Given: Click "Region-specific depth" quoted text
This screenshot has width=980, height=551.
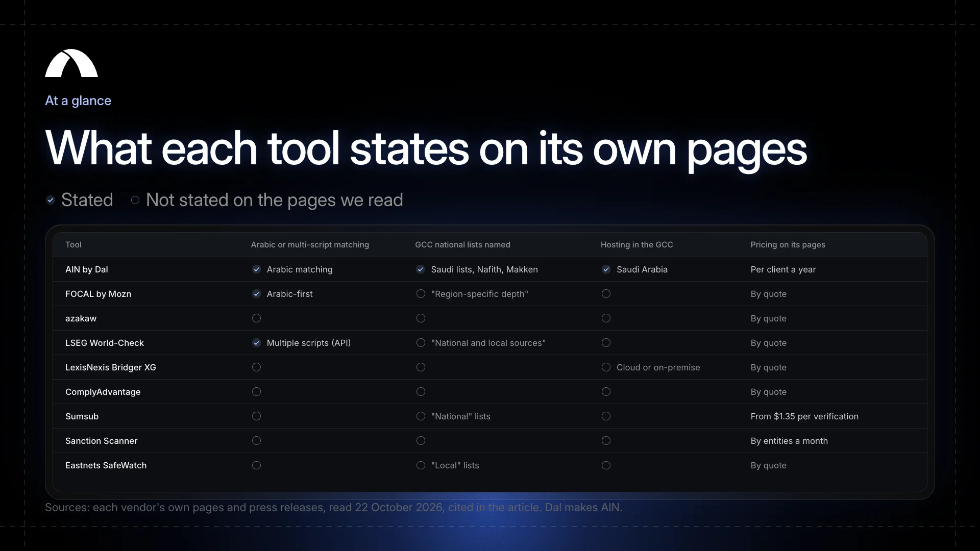Looking at the screenshot, I should pyautogui.click(x=479, y=294).
